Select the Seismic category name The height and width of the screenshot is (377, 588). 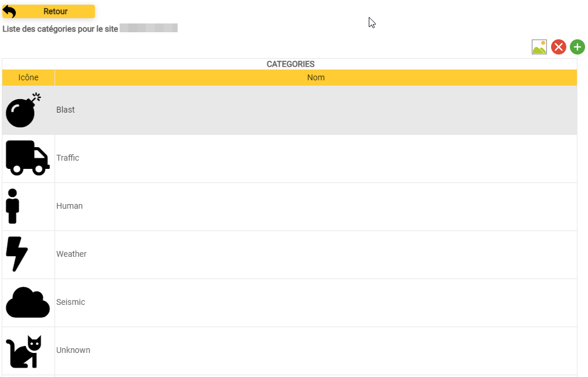[70, 303]
